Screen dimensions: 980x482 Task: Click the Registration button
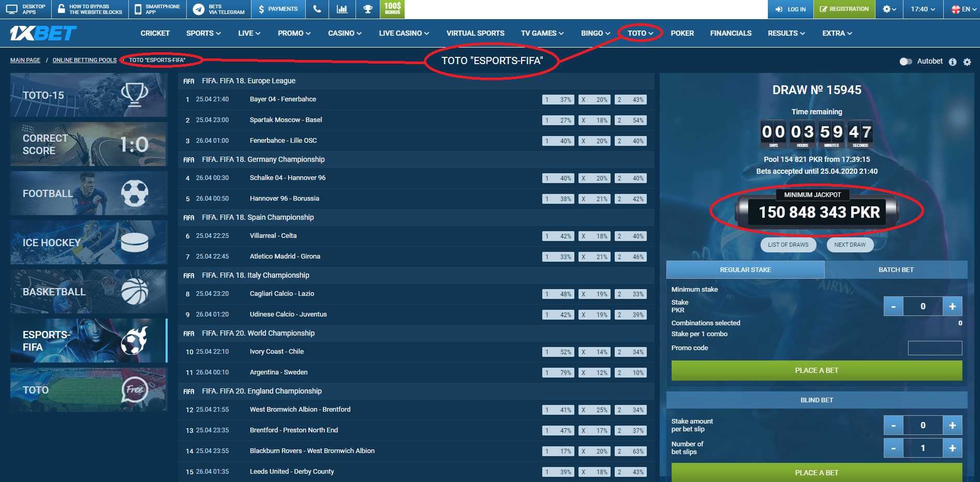pyautogui.click(x=844, y=9)
